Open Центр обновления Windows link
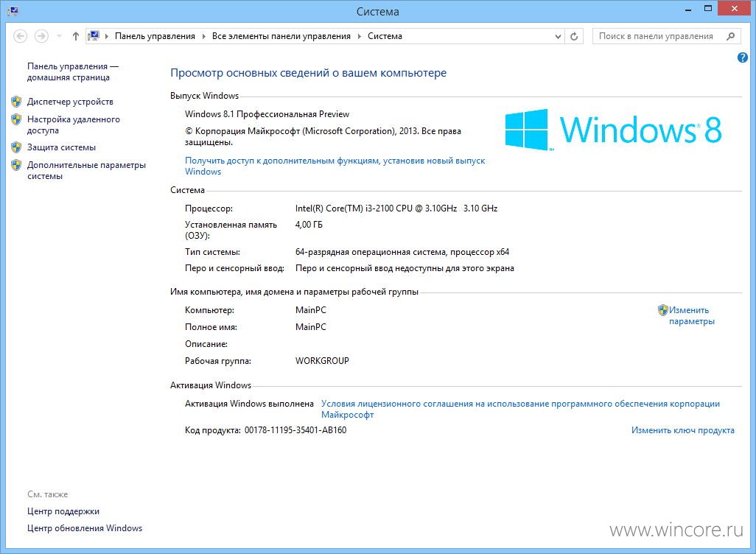This screenshot has width=756, height=554. click(85, 528)
